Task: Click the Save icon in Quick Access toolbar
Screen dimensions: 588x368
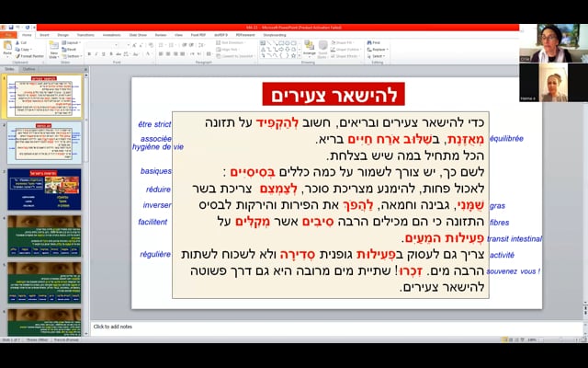Action: coord(11,28)
